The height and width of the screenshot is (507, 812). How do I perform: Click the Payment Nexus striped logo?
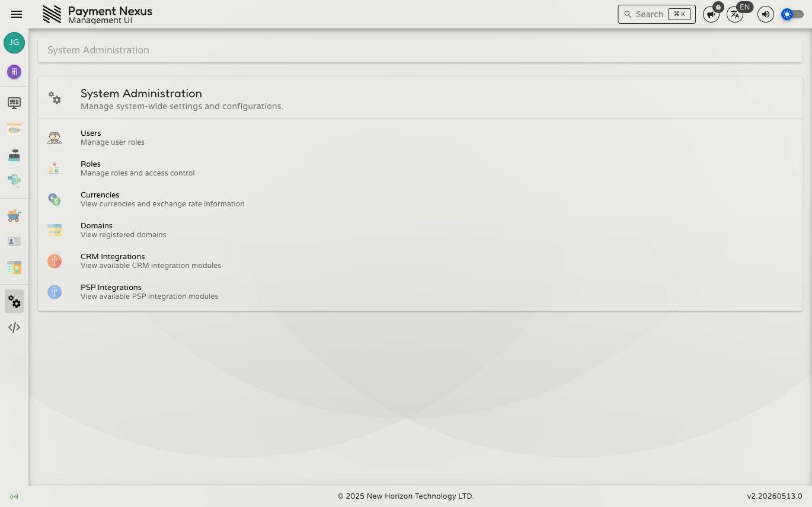coord(52,14)
